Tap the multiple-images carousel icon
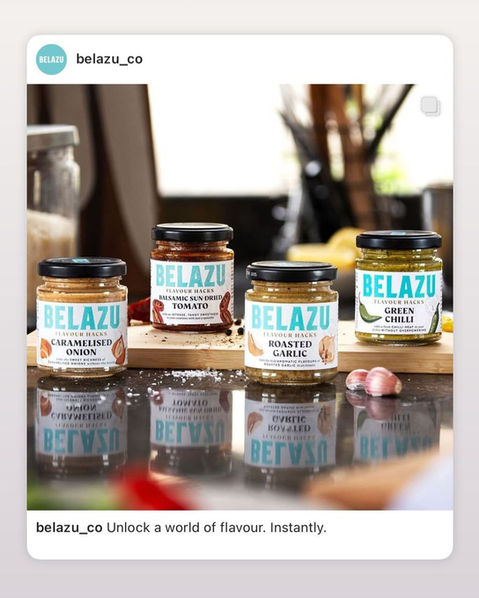Image resolution: width=479 pixels, height=598 pixels. tap(431, 106)
